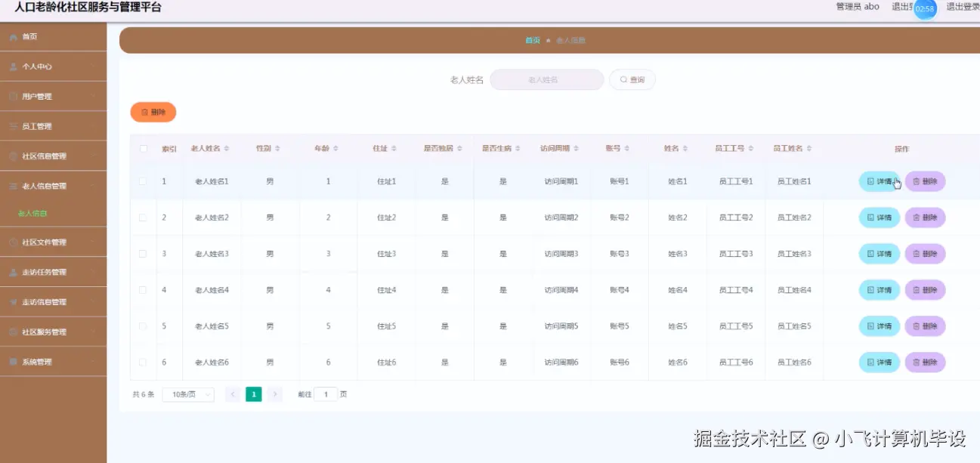
Task: Expand chevron on 员工管理 sidebar row
Action: point(93,127)
